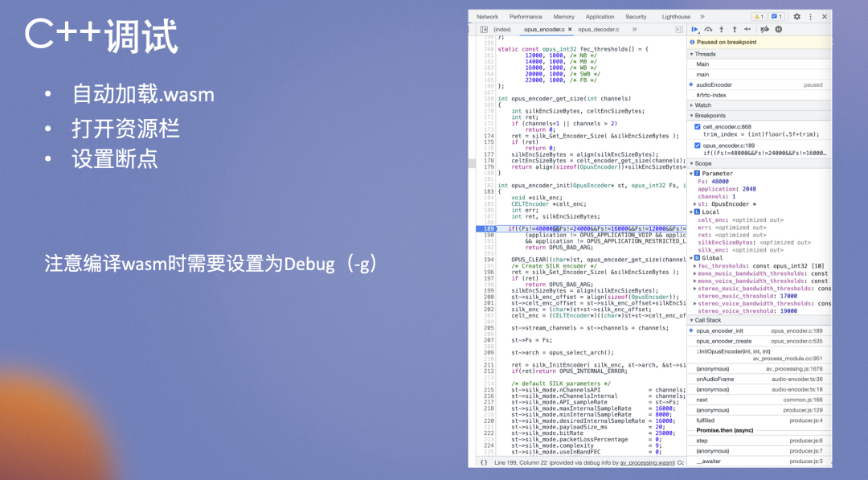Switch to the Network panel tab
868x480 pixels.
(x=487, y=17)
